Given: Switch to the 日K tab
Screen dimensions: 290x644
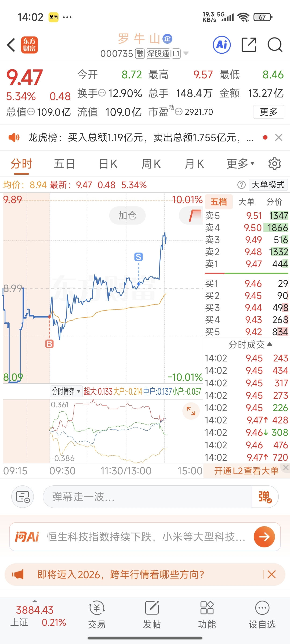Looking at the screenshot, I should click(x=108, y=164).
